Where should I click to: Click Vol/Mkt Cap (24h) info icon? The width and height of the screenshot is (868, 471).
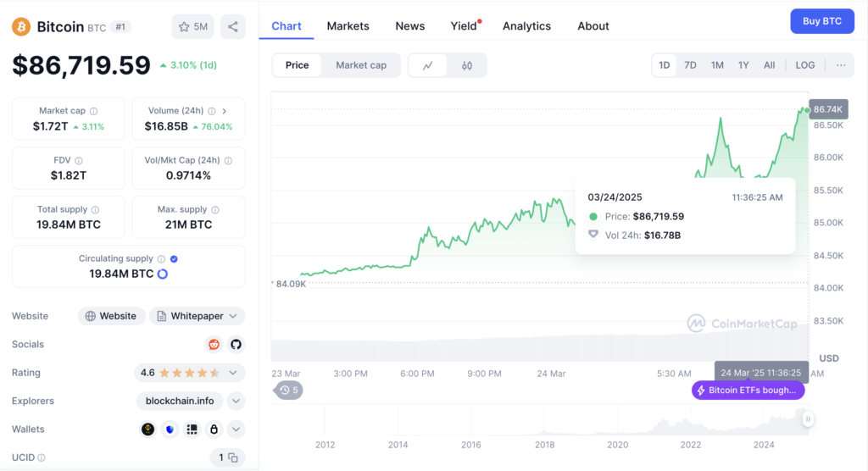(228, 160)
